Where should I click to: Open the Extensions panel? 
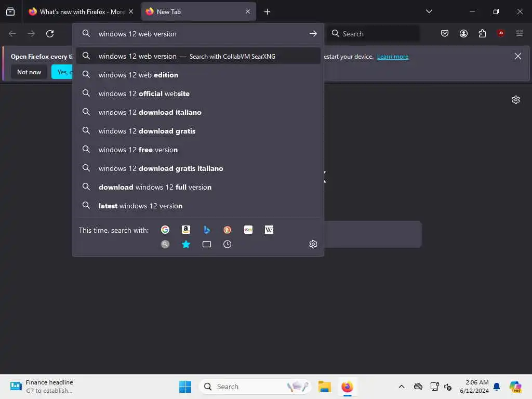(482, 33)
